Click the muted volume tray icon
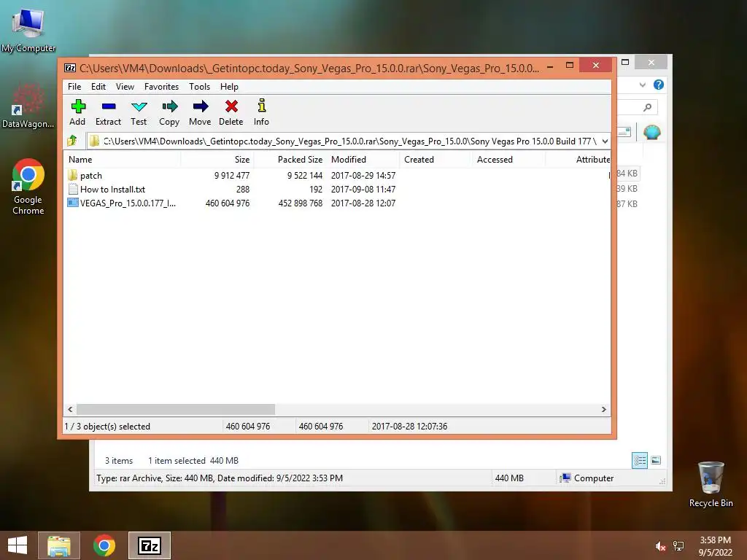The image size is (747, 560). click(660, 546)
